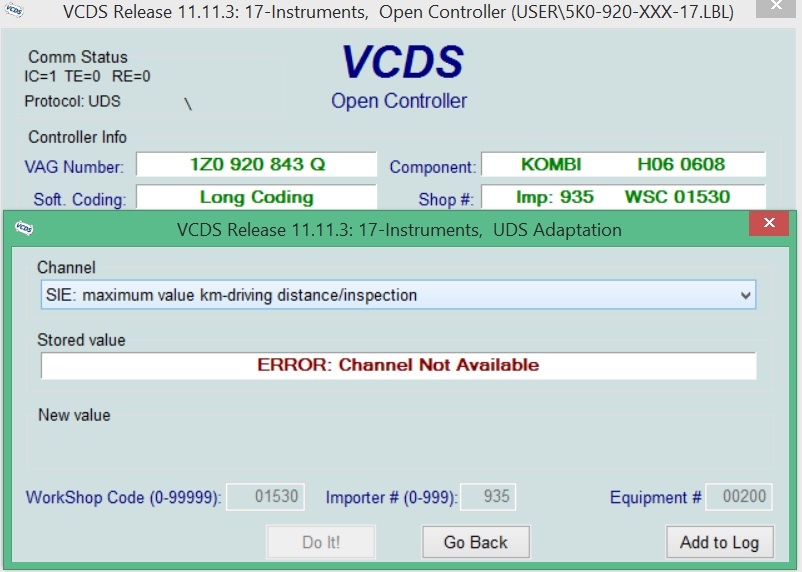Click the Component field KOMBI H06 0608
This screenshot has height=572, width=802.
point(623,164)
